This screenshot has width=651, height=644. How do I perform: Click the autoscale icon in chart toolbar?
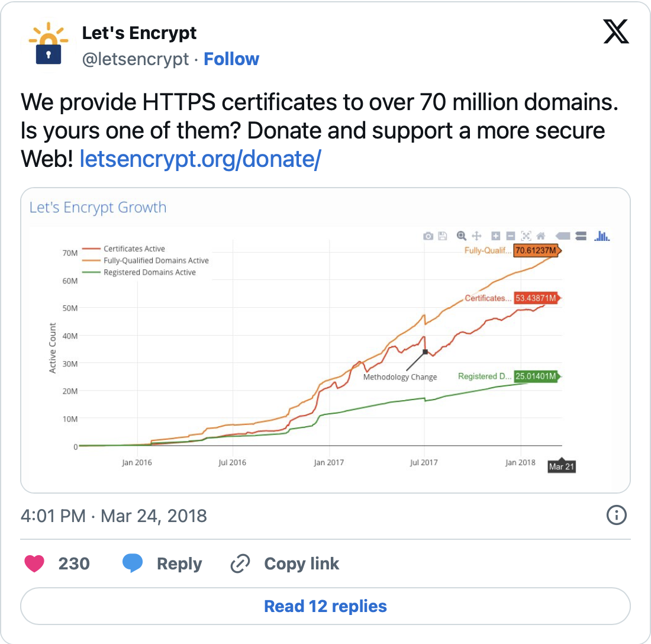point(526,236)
